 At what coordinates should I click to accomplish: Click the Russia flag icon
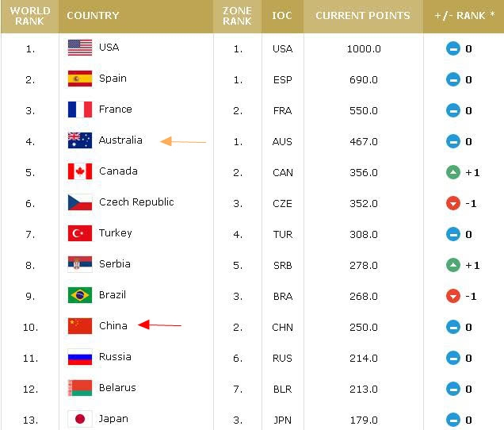pyautogui.click(x=80, y=357)
